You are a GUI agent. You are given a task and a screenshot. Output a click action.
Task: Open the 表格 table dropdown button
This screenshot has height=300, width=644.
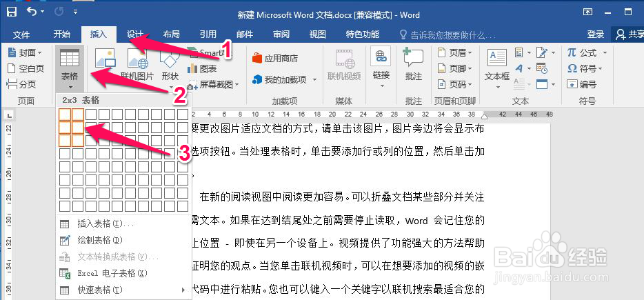(70, 69)
